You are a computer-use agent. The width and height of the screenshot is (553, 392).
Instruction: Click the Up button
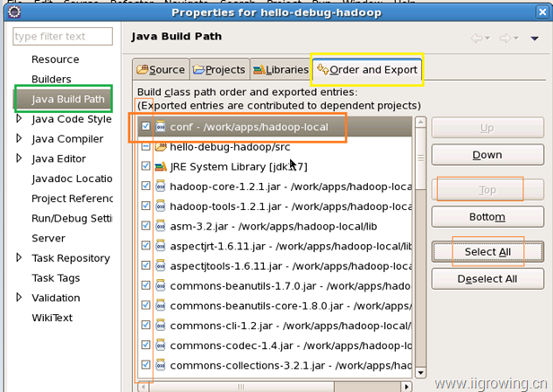[487, 127]
